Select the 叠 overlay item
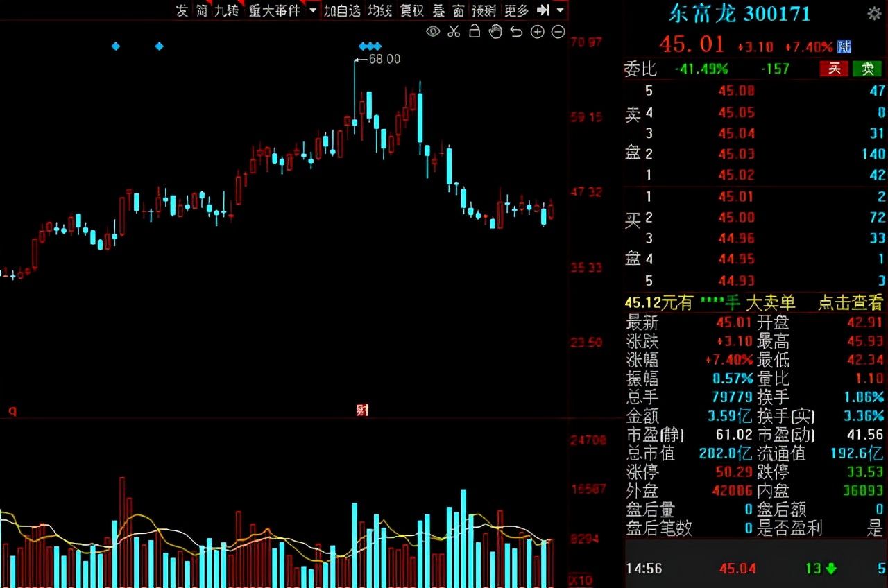 pyautogui.click(x=438, y=10)
